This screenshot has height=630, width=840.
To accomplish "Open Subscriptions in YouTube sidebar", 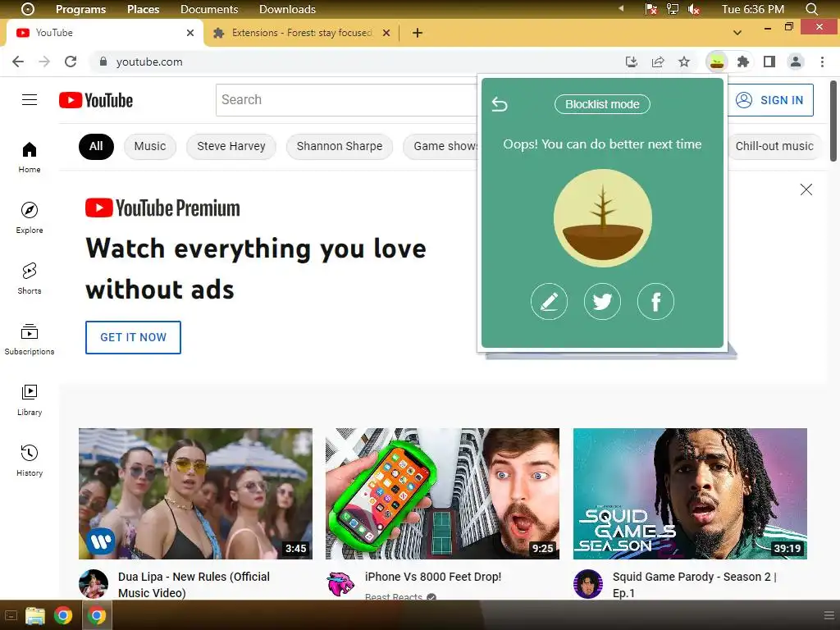I will click(30, 339).
